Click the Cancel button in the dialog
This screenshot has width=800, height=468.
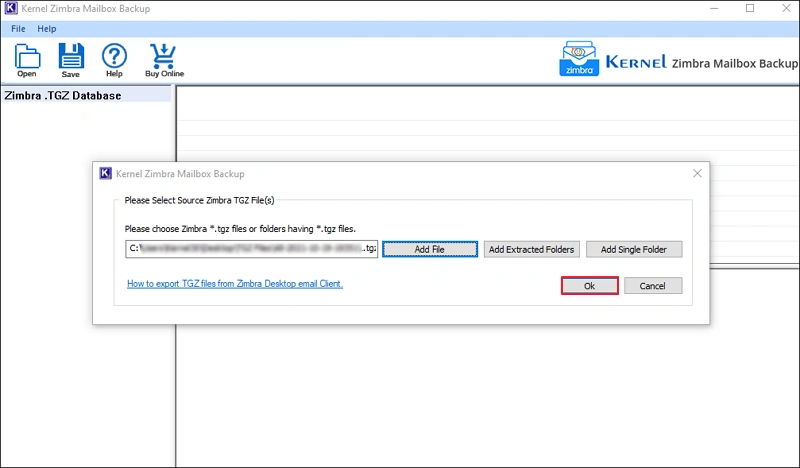click(x=653, y=286)
